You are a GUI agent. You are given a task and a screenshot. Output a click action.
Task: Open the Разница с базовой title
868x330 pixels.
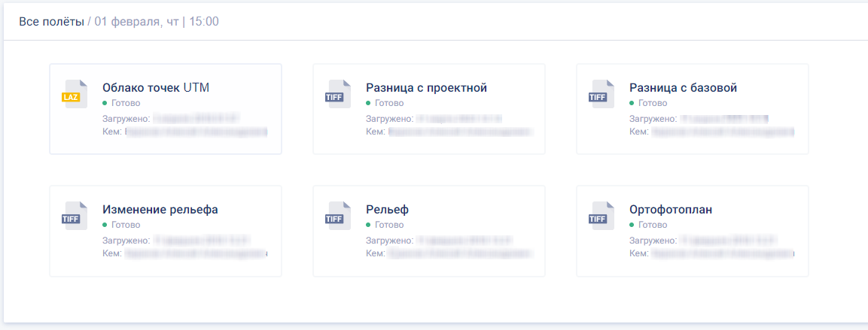coord(683,88)
